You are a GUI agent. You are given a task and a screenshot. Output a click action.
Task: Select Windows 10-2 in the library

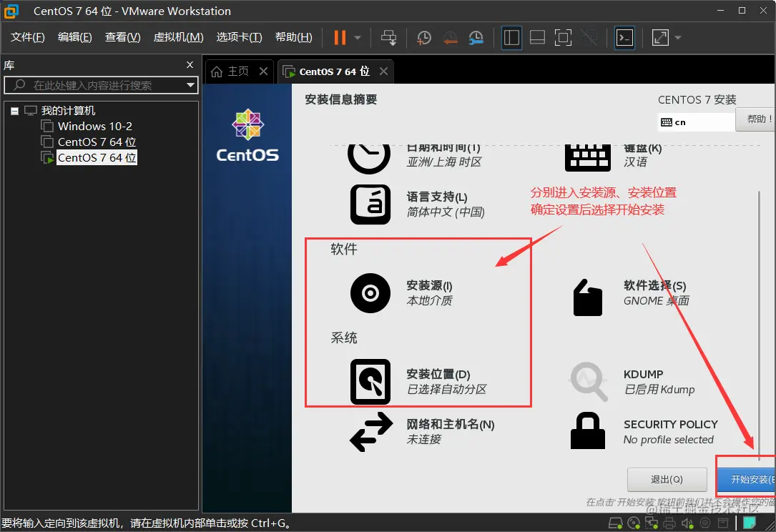coord(95,126)
